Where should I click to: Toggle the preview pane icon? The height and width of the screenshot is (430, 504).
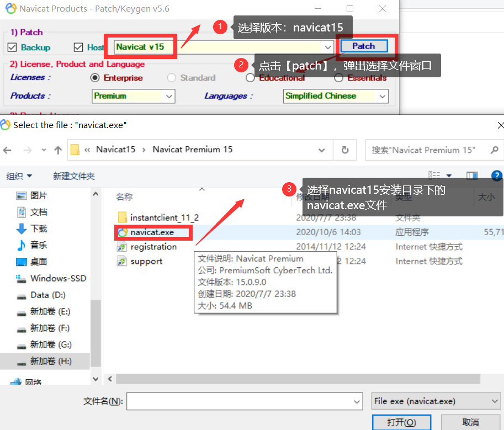(472, 176)
